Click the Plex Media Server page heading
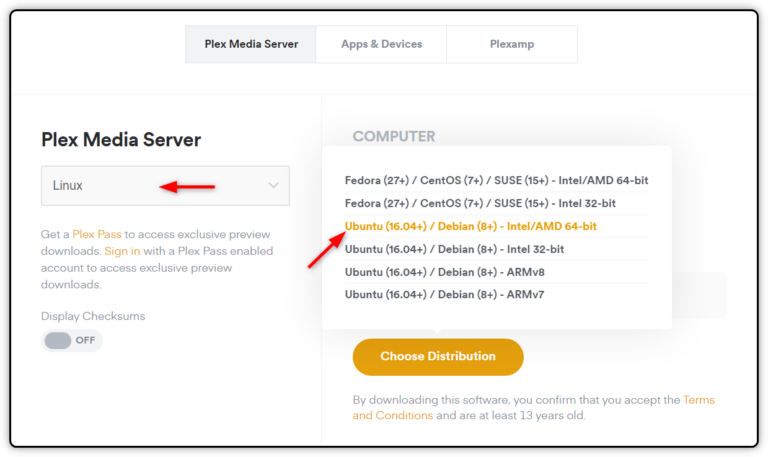768x457 pixels. point(121,140)
